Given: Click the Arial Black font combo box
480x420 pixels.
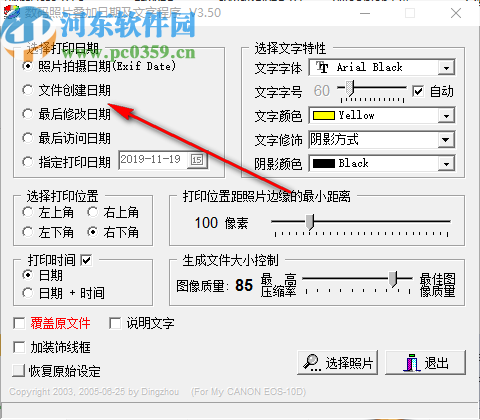Looking at the screenshot, I should [x=382, y=68].
